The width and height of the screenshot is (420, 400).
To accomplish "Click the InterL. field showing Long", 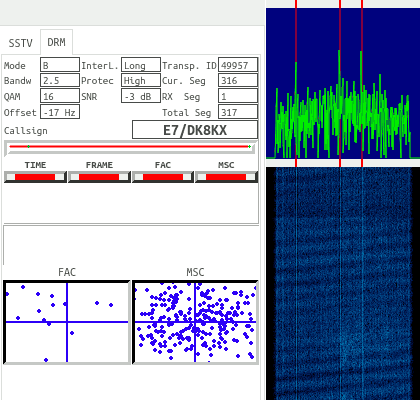I will click(x=141, y=65).
